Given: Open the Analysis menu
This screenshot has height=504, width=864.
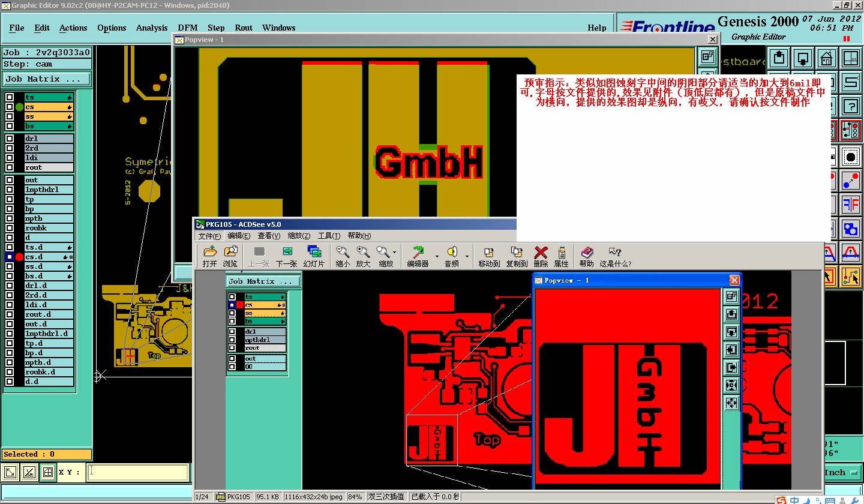Looking at the screenshot, I should [152, 28].
